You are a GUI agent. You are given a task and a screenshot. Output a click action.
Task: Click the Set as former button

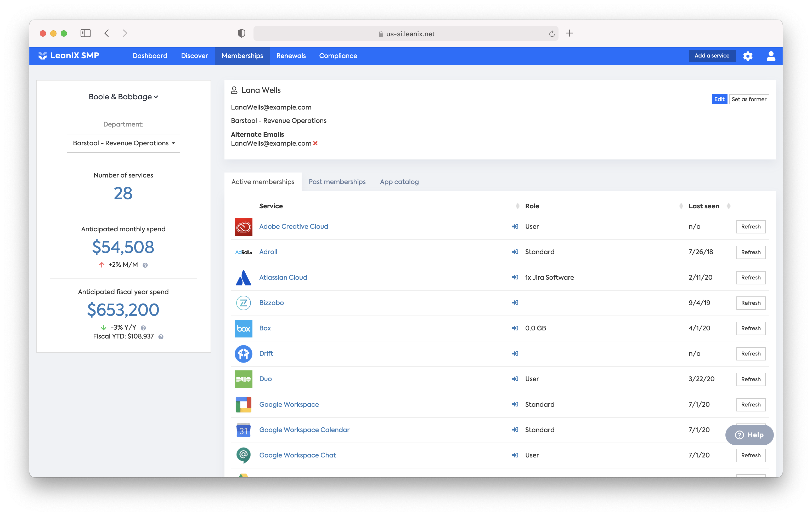point(749,99)
